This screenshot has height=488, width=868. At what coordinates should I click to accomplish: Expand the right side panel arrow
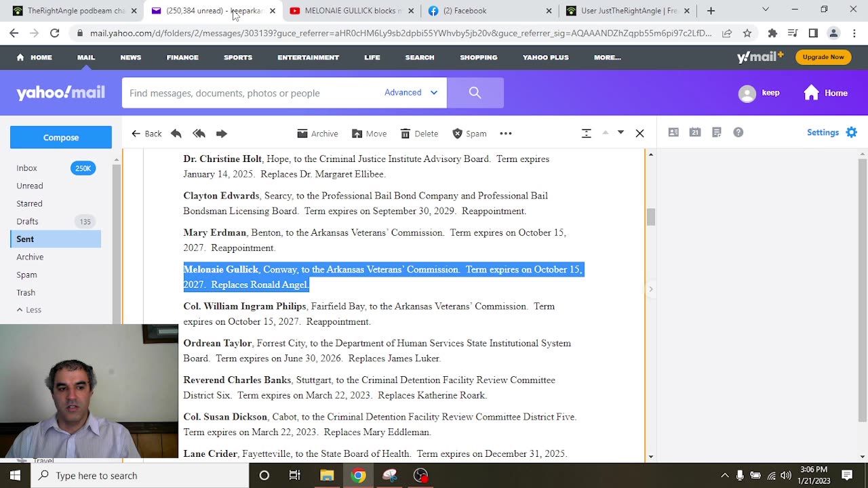[650, 289]
